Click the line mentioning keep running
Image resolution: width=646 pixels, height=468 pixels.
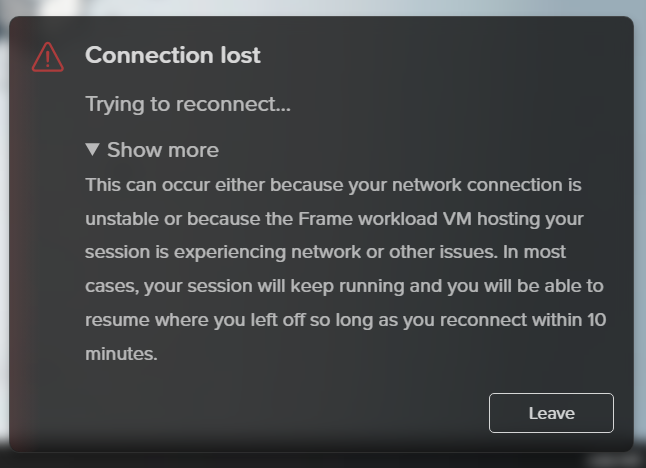[340, 287]
